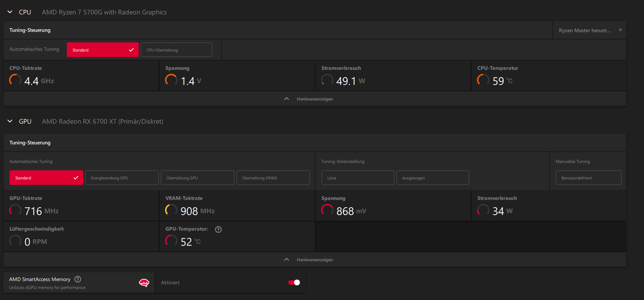Viewport: 644px width, 300px height.
Task: Click the Aktiviert status label
Action: tap(170, 282)
